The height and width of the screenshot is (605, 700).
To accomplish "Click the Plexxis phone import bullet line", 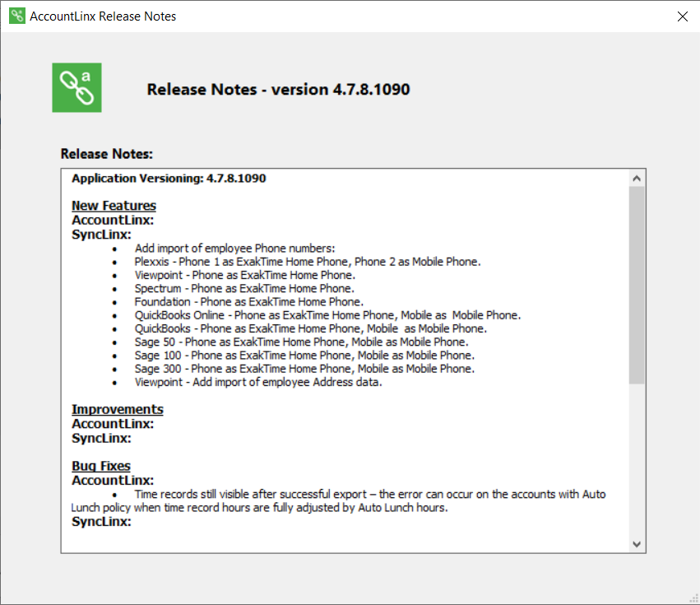I will click(308, 262).
